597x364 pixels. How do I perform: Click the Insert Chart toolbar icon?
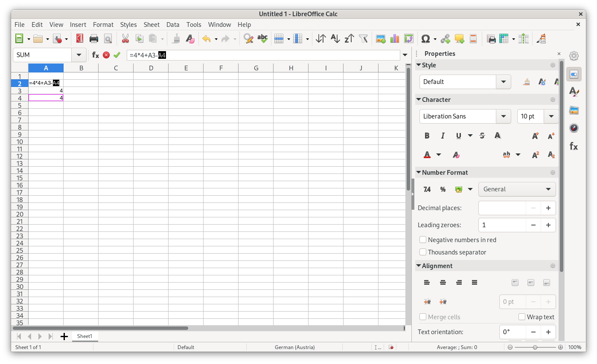pyautogui.click(x=395, y=39)
